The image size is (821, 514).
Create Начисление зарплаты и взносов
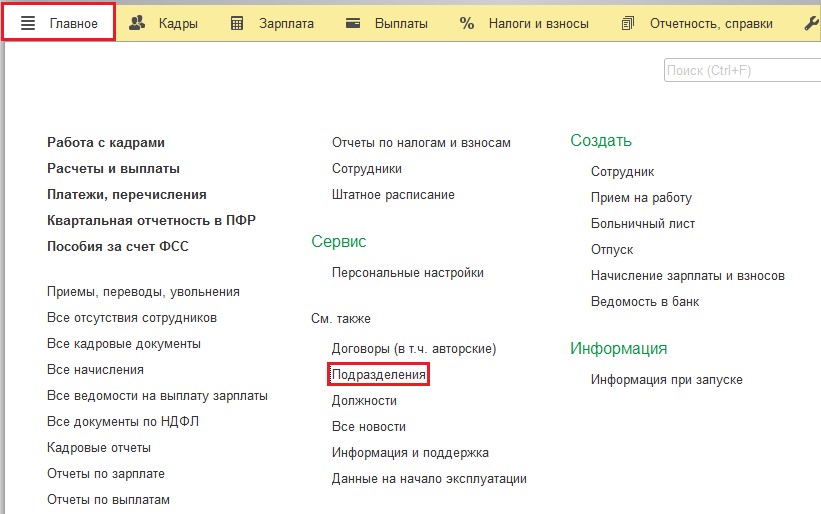(687, 276)
